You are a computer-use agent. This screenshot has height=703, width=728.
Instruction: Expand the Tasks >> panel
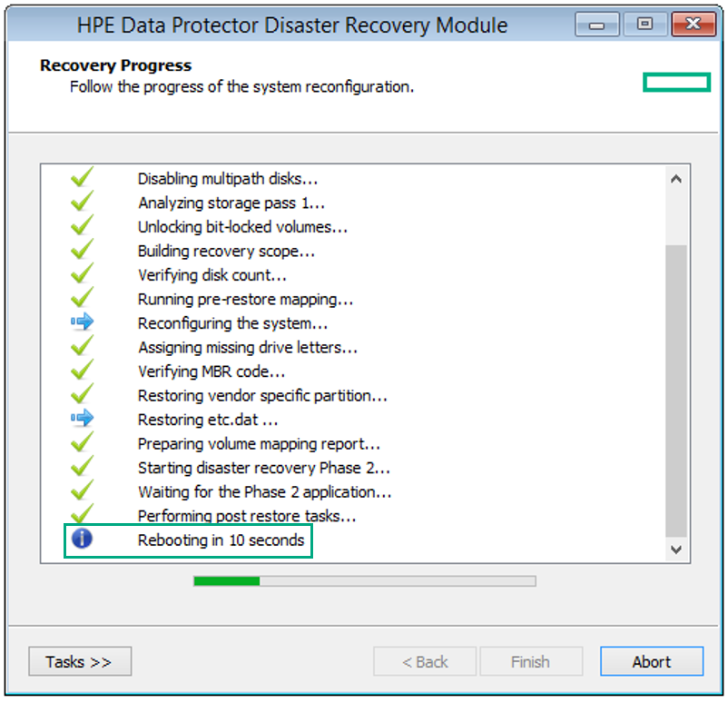80,661
